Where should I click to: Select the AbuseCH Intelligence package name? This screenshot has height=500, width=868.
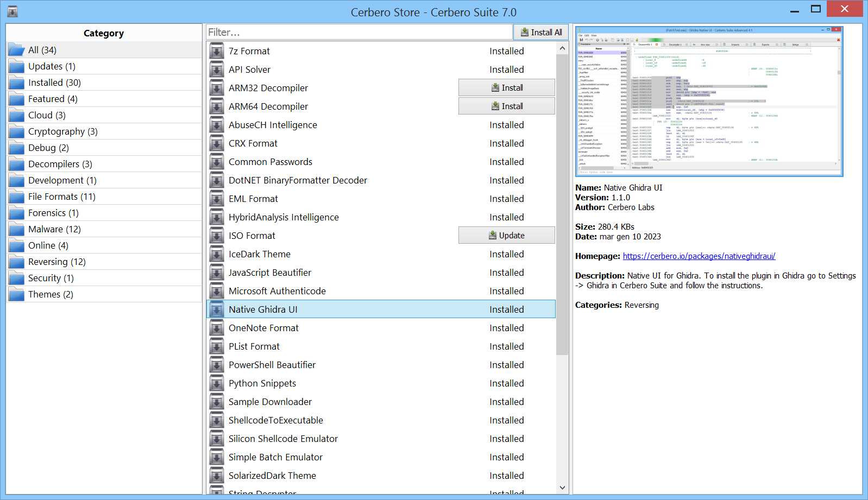point(273,125)
